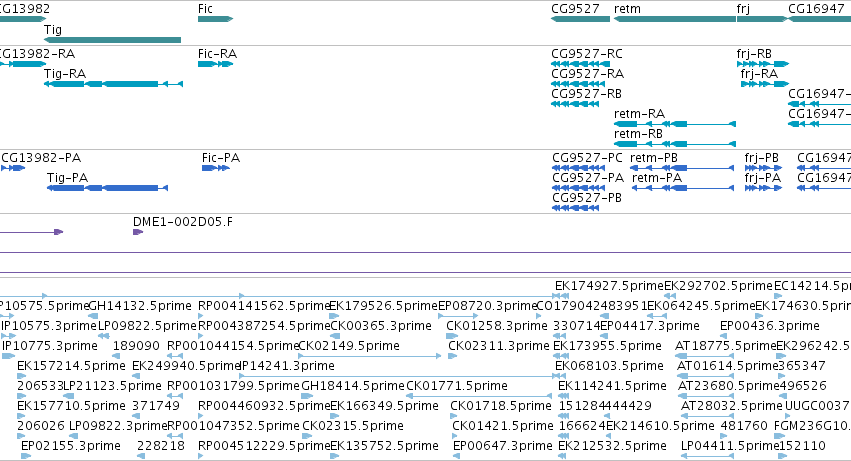Select the frj-RA transcript label

pos(759,74)
